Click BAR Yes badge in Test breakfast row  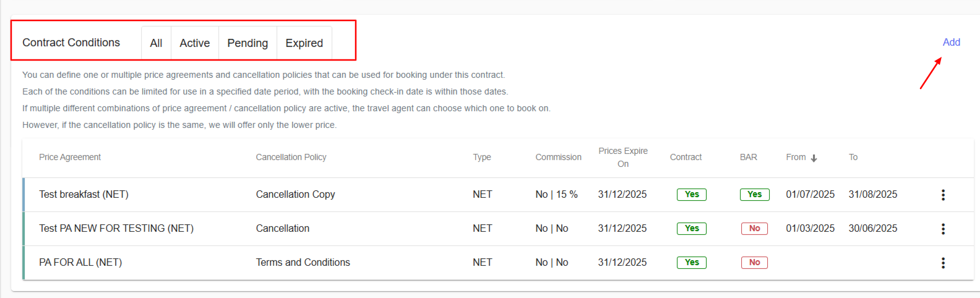tap(754, 194)
